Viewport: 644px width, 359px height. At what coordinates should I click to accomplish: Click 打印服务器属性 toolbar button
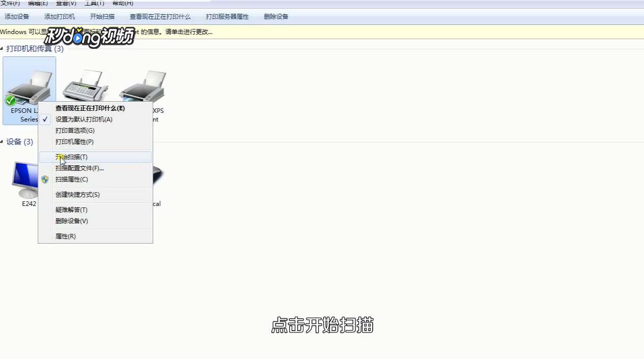227,17
